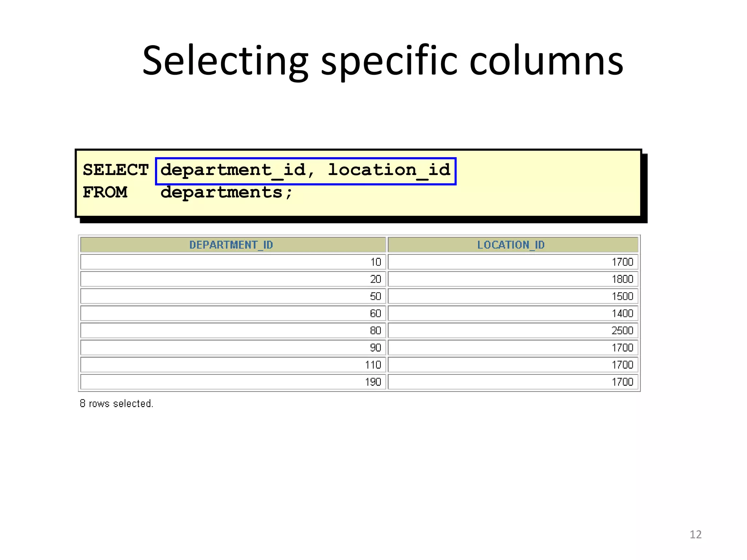This screenshot has width=747, height=560.
Task: Select the department ID cell 10
Action: coord(233,262)
